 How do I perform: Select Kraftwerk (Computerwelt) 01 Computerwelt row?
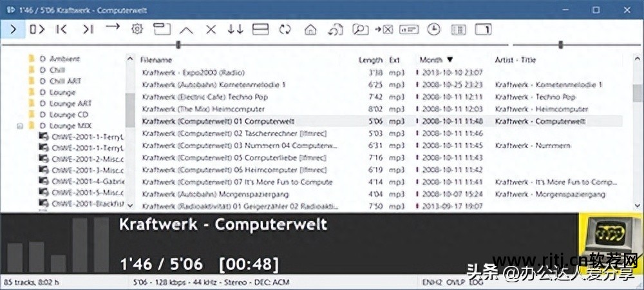click(x=381, y=121)
